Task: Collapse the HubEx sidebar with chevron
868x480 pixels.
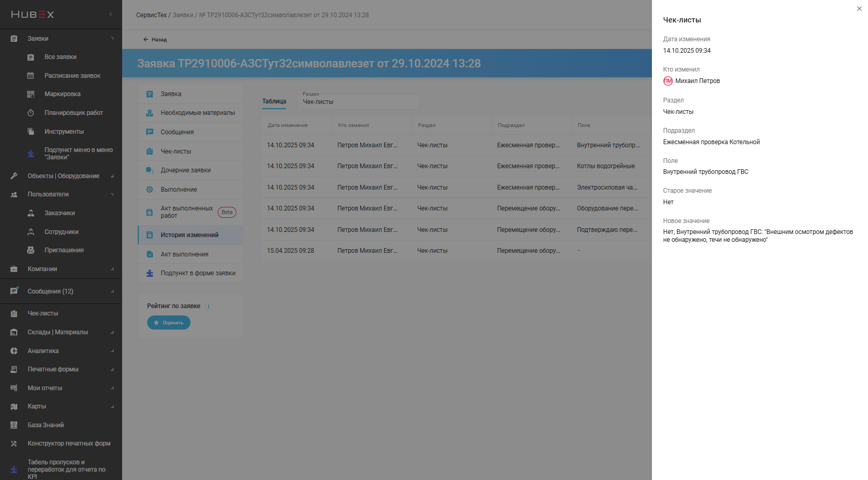Action: coord(111,15)
